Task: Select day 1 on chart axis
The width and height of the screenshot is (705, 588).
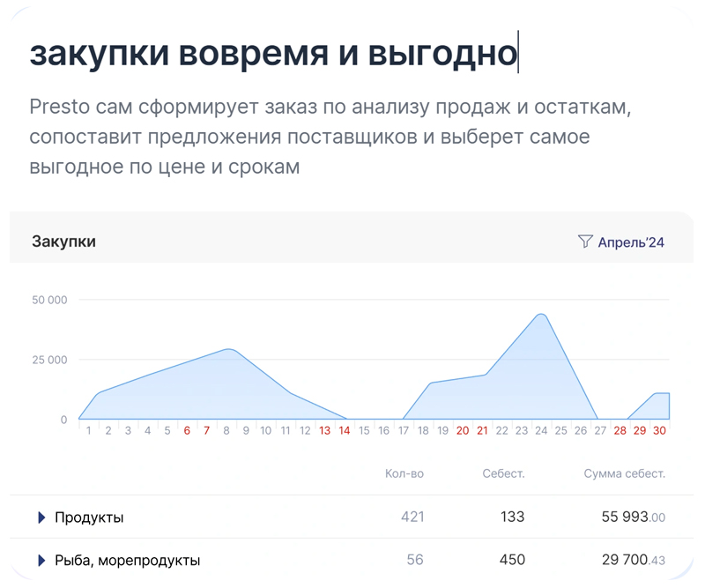Action: coord(89,430)
